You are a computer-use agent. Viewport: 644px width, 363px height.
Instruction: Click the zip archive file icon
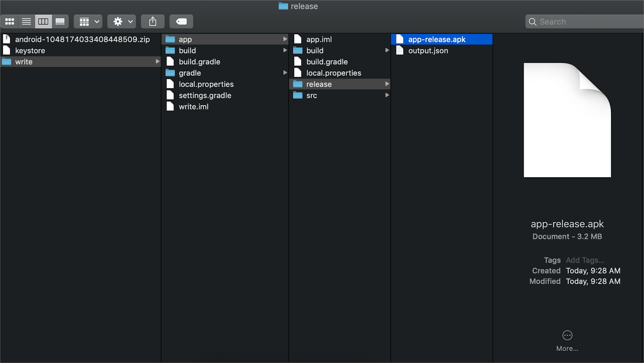(x=6, y=39)
